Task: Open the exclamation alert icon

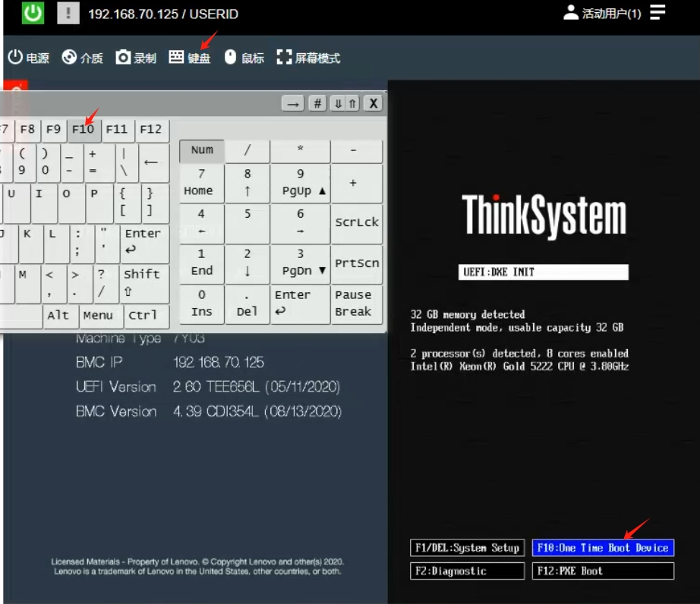Action: pos(68,13)
